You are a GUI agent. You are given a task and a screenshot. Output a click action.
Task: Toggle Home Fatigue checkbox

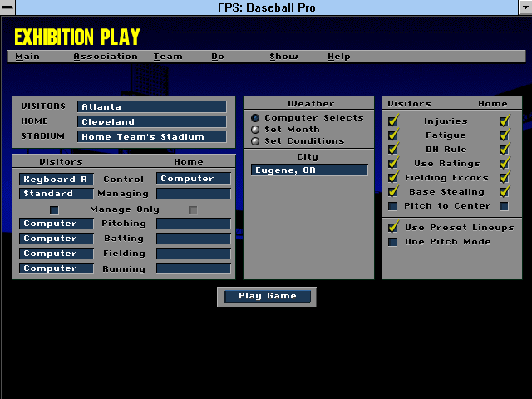[x=504, y=135]
